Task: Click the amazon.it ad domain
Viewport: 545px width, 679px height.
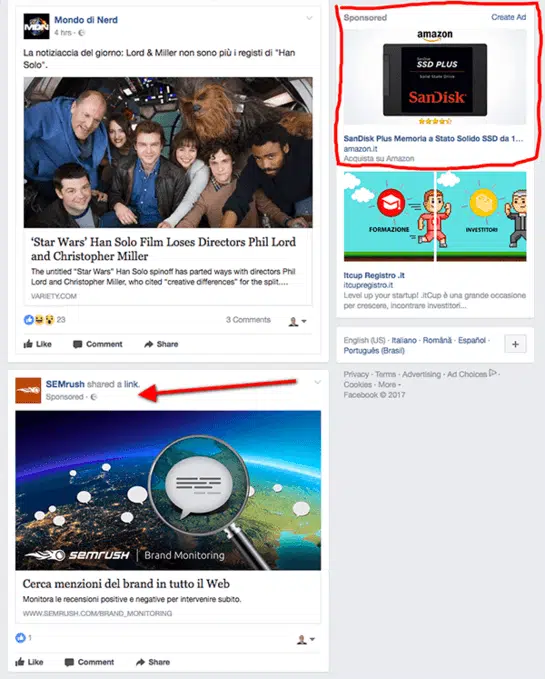Action: (360, 149)
